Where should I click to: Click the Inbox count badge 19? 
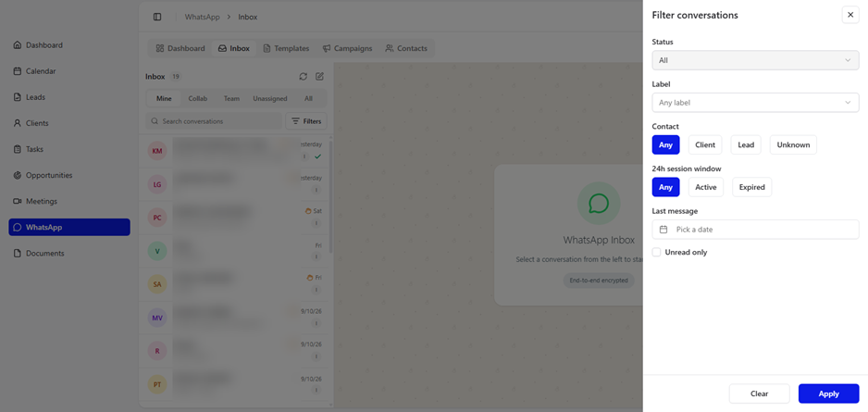pyautogui.click(x=175, y=77)
